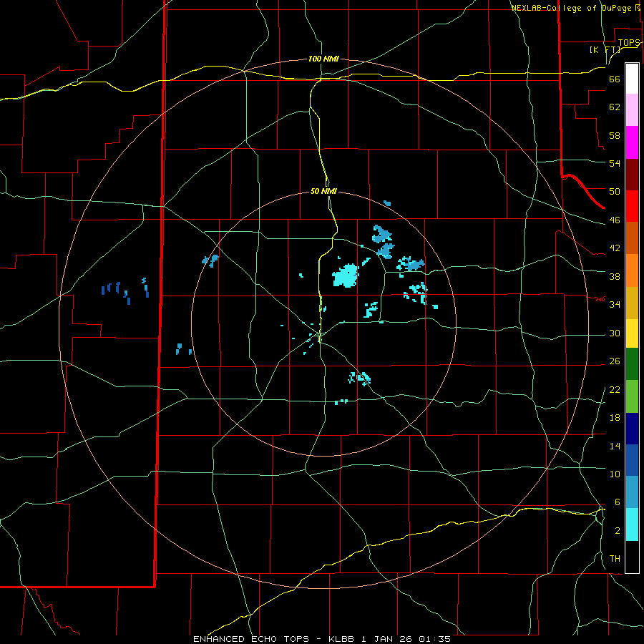Click the "10" legend value

[x=615, y=474]
